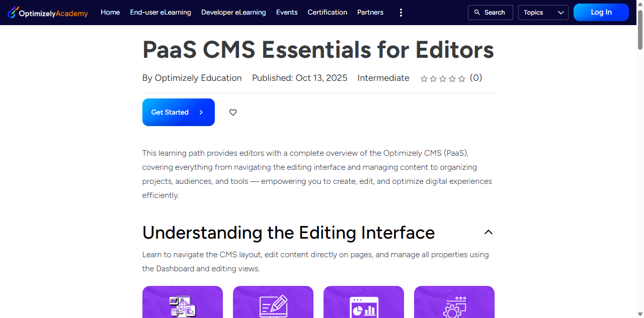Rate the course with the fifth star
Screen dimensions: 644x318
point(462,79)
